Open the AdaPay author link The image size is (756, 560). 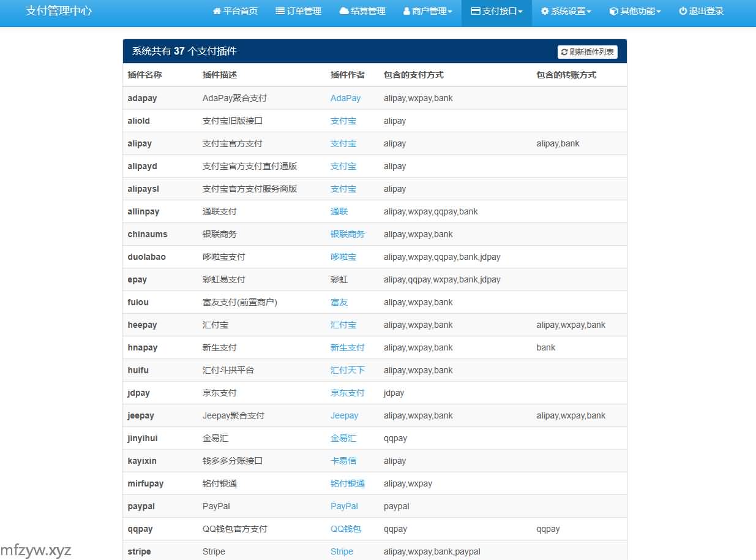[345, 98]
